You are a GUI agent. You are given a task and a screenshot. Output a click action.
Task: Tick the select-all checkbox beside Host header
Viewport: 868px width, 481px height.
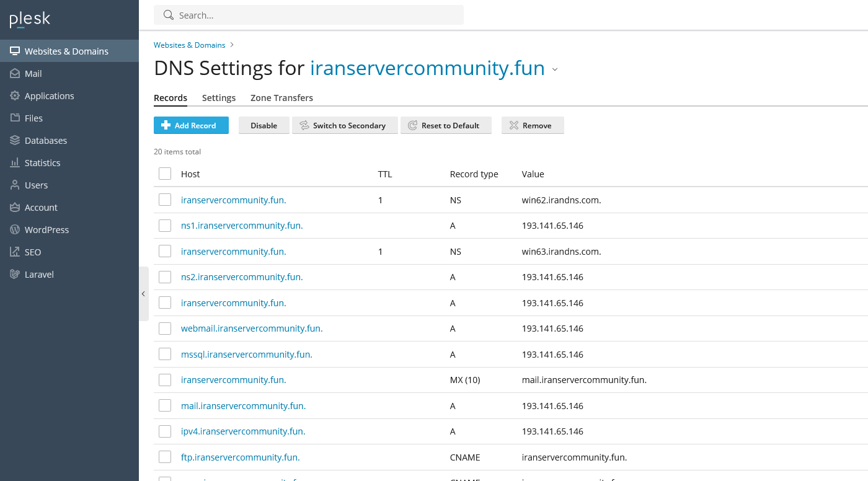tap(165, 174)
